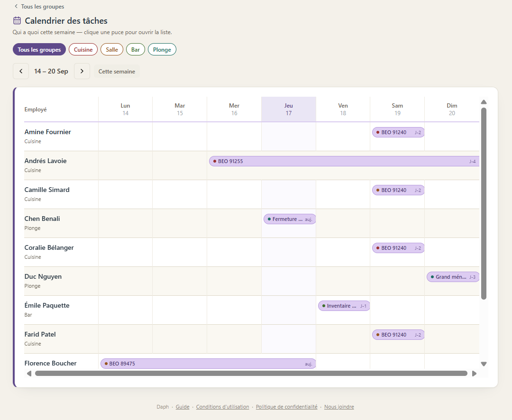The width and height of the screenshot is (512, 420).
Task: Open the Guide footer link
Action: point(183,407)
